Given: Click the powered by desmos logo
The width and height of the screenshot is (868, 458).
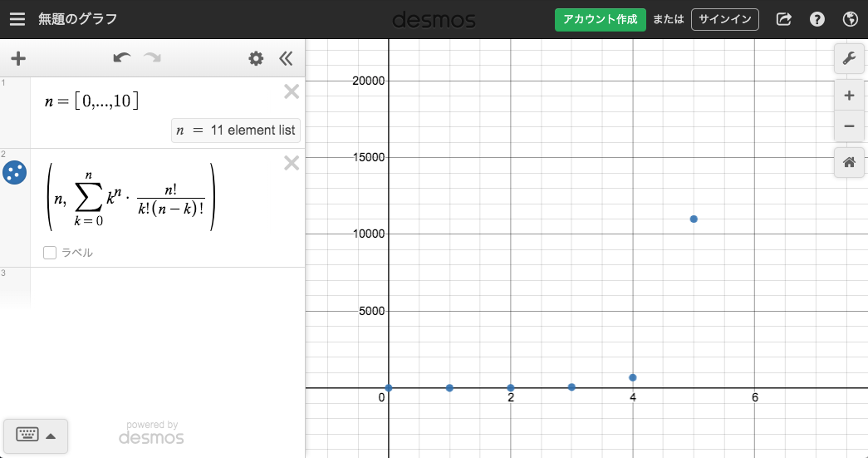Looking at the screenshot, I should (x=151, y=432).
